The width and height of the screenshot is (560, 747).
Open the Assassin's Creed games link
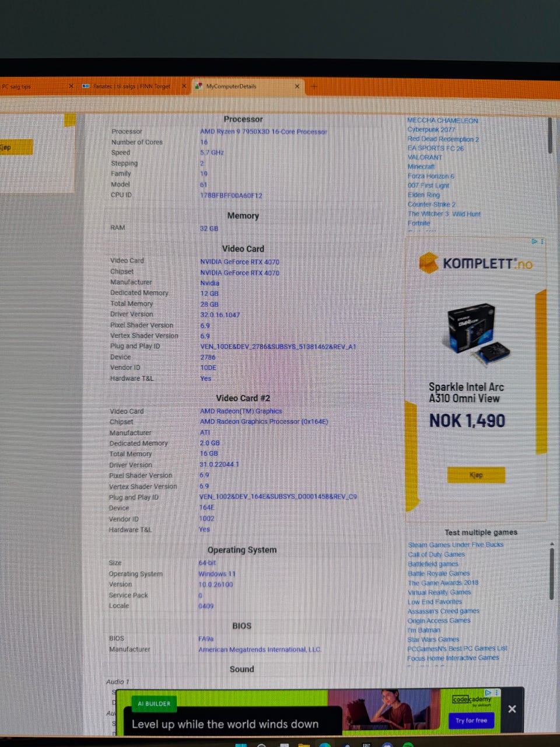(443, 611)
